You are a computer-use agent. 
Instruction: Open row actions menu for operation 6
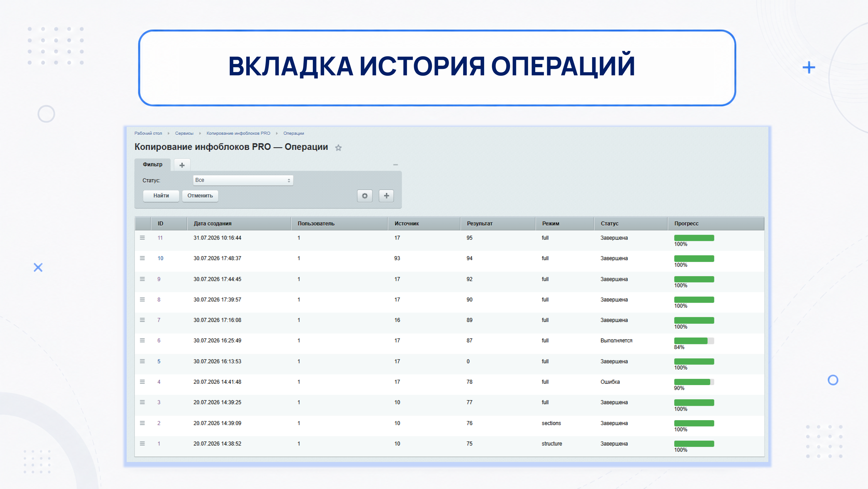point(142,341)
